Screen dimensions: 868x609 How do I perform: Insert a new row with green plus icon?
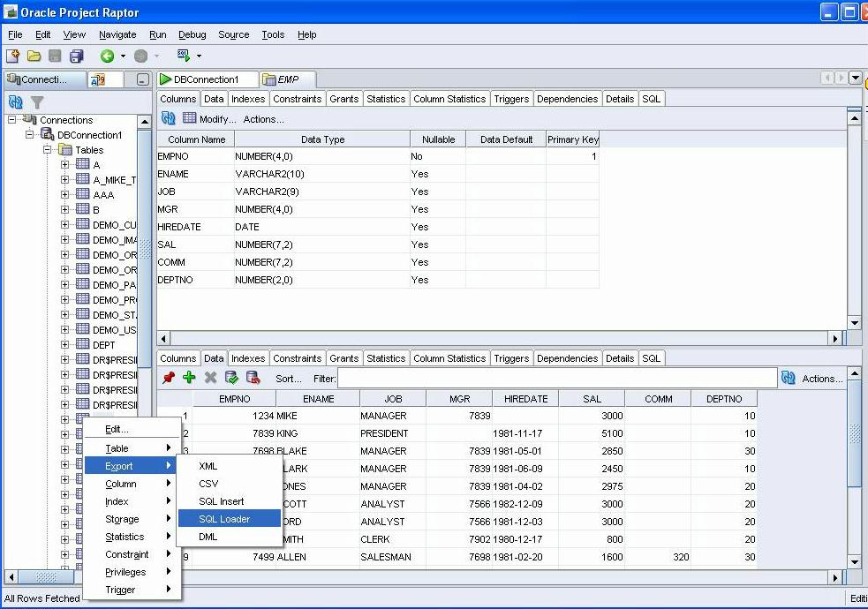tap(189, 378)
